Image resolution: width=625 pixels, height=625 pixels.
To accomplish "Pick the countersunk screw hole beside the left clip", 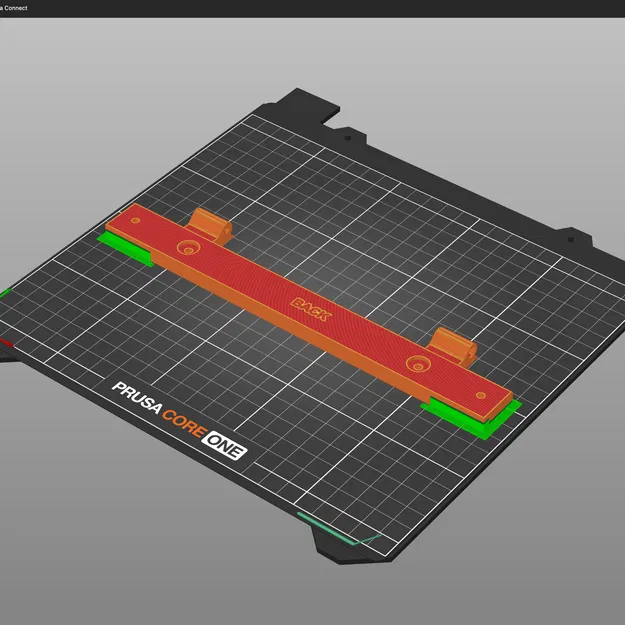I will coord(188,248).
